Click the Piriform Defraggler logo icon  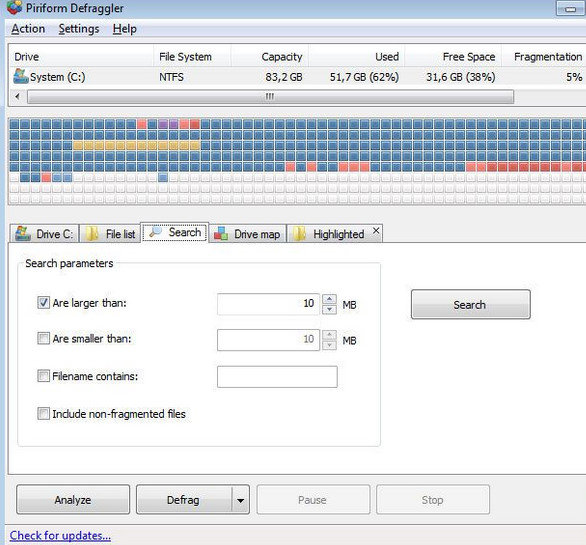click(x=15, y=7)
